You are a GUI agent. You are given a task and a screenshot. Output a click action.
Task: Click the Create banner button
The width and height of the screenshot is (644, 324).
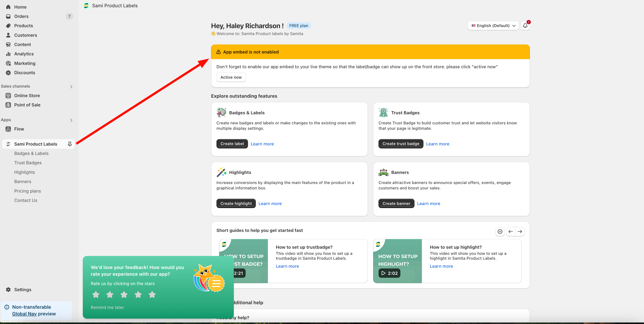396,204
